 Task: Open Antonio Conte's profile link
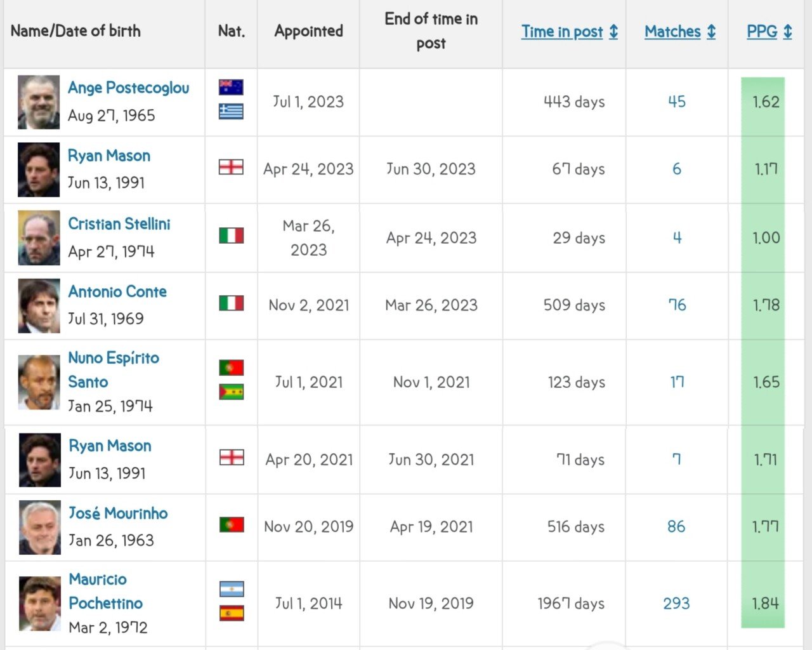coord(117,292)
